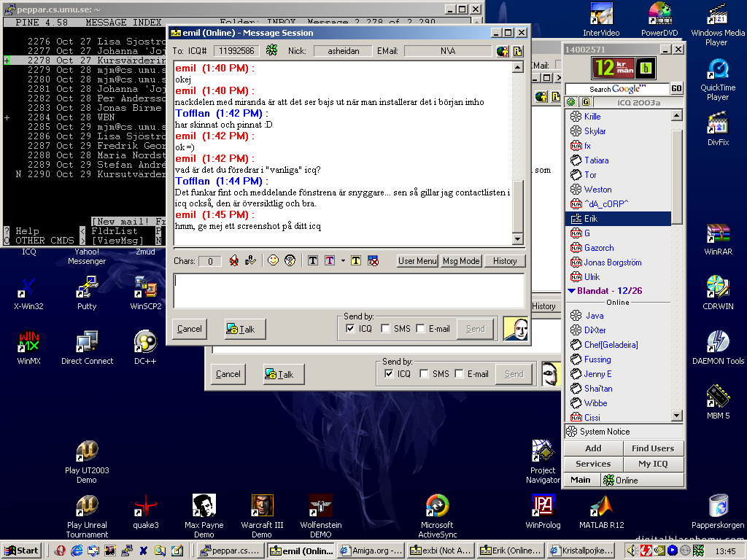Open the MATLAB R12 desktop shortcut
747x560 pixels.
tap(601, 512)
